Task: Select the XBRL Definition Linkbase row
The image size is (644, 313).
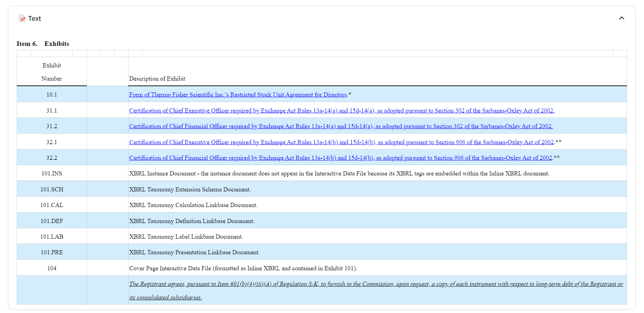Action: click(192, 221)
